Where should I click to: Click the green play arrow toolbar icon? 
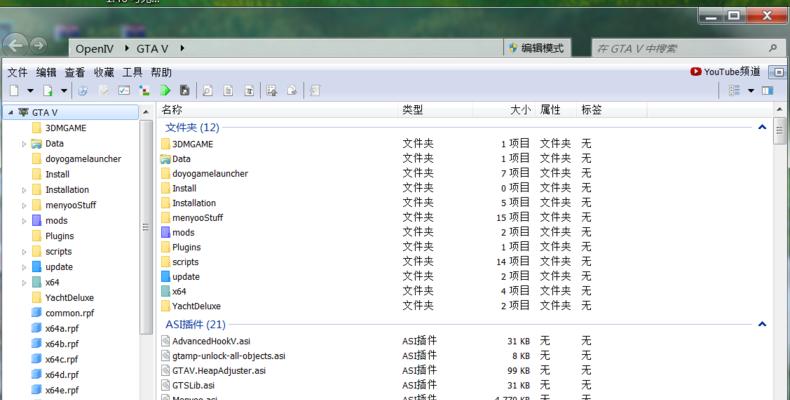point(165,91)
